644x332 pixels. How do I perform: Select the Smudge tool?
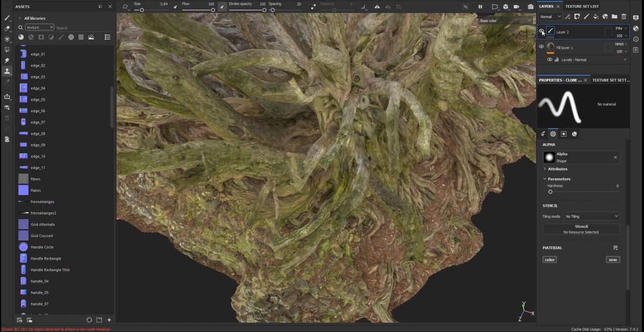click(7, 60)
